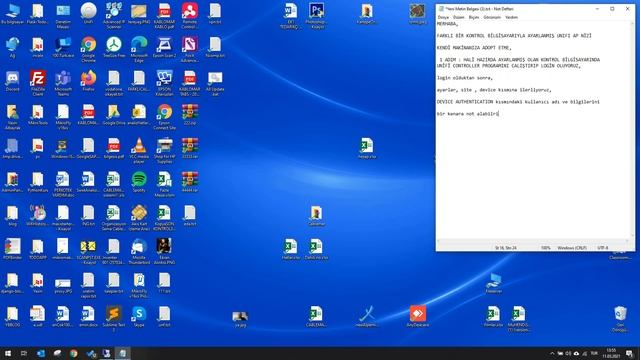This screenshot has height=360, width=640.
Task: Open the Dosya menu in Notepad
Action: [443, 17]
